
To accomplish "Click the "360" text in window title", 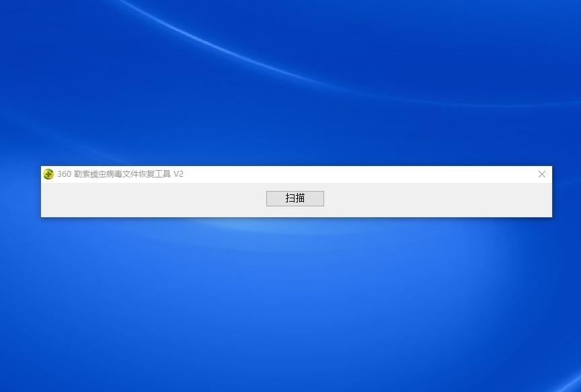I will click(64, 174).
